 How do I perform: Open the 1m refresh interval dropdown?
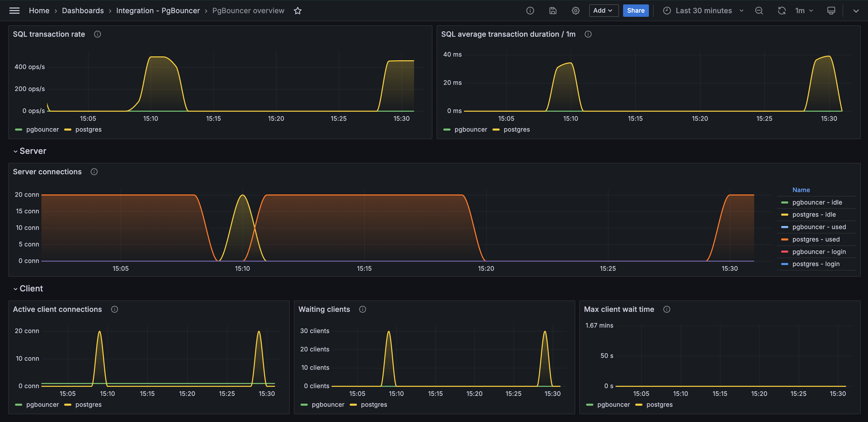[x=804, y=11]
